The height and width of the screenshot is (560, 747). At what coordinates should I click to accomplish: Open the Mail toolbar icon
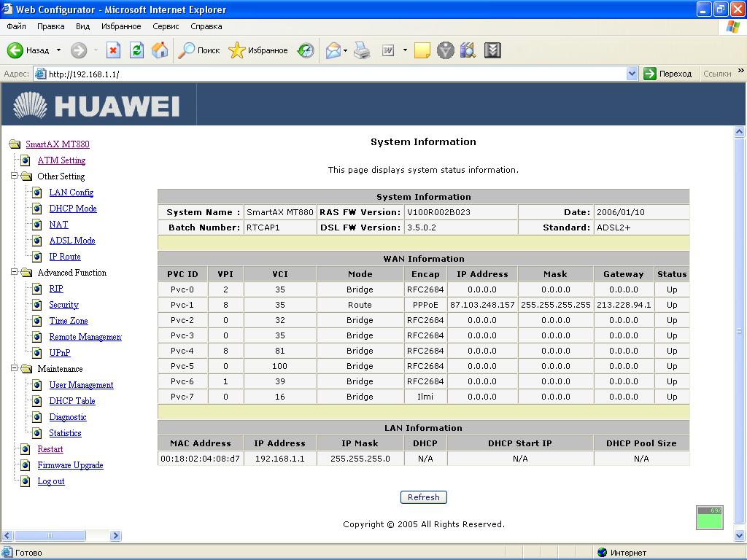pyautogui.click(x=333, y=50)
